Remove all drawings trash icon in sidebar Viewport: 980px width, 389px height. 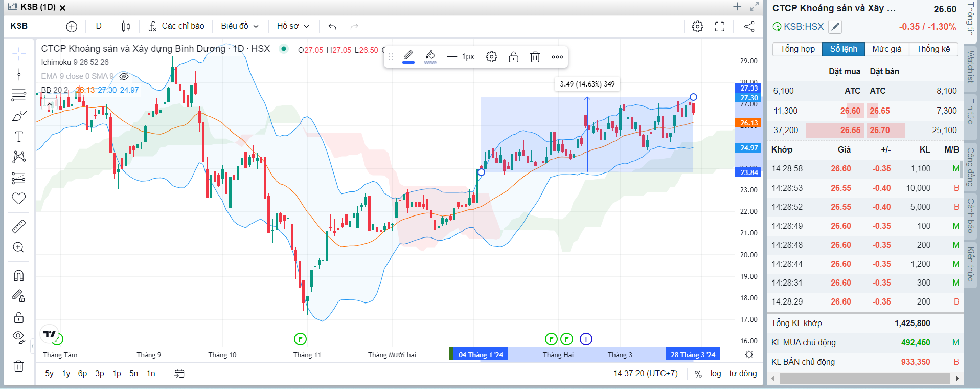click(x=19, y=365)
